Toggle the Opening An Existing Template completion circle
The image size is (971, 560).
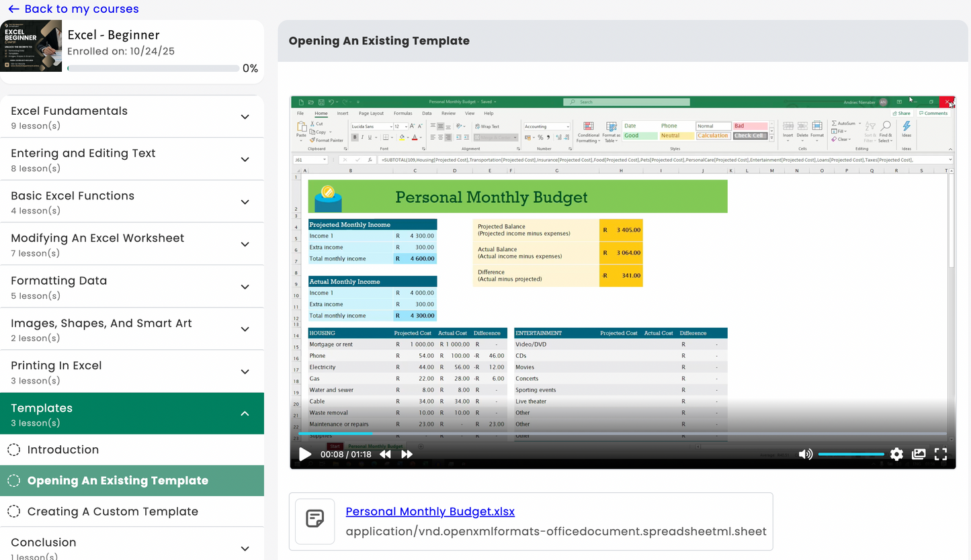14,481
